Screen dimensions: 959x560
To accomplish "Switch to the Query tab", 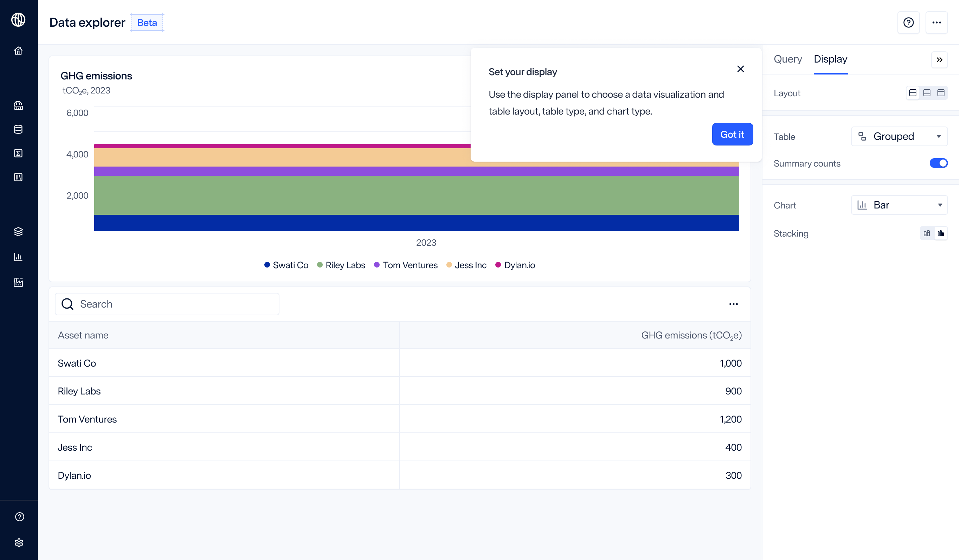I will [787, 59].
